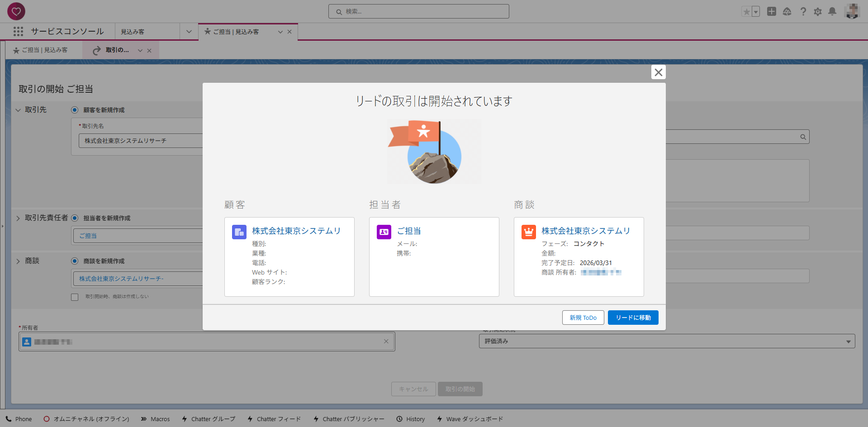This screenshot has height=427, width=868.
Task: Select the 顧客を新規作成 radio button
Action: [x=75, y=110]
